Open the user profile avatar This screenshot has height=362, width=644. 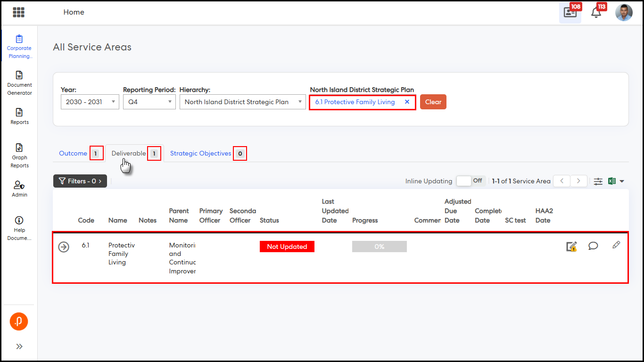pos(624,13)
